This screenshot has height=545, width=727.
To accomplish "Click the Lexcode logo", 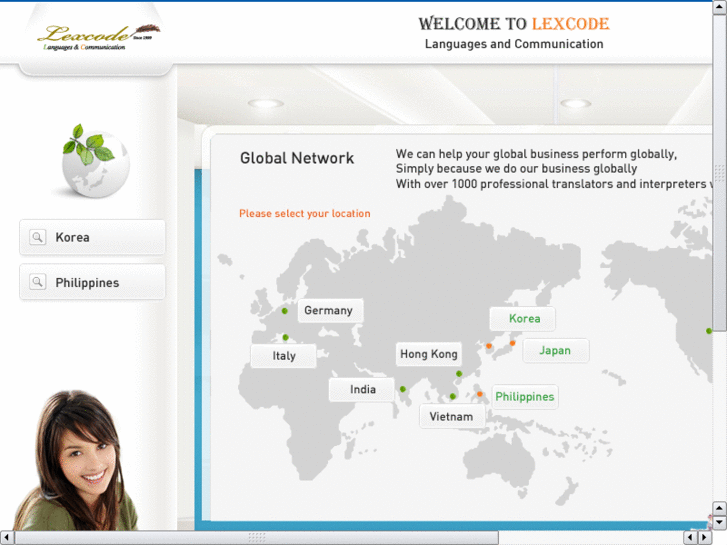I will click(98, 37).
